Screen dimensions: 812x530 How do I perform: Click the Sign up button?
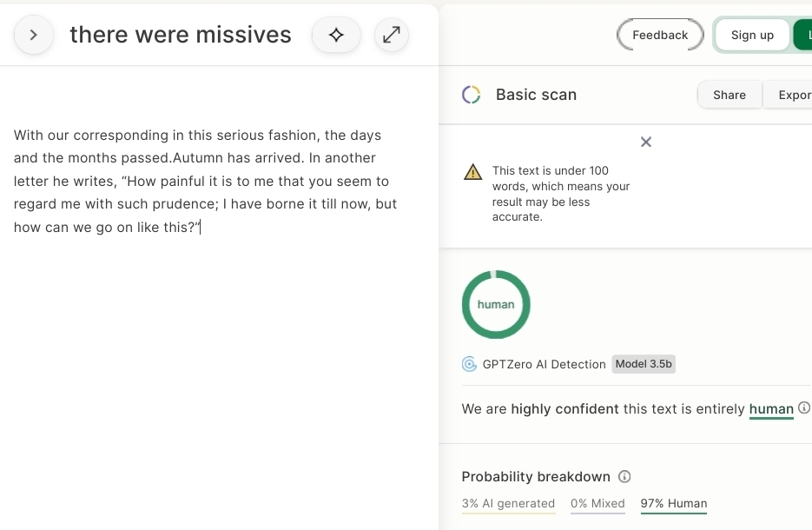pos(752,35)
